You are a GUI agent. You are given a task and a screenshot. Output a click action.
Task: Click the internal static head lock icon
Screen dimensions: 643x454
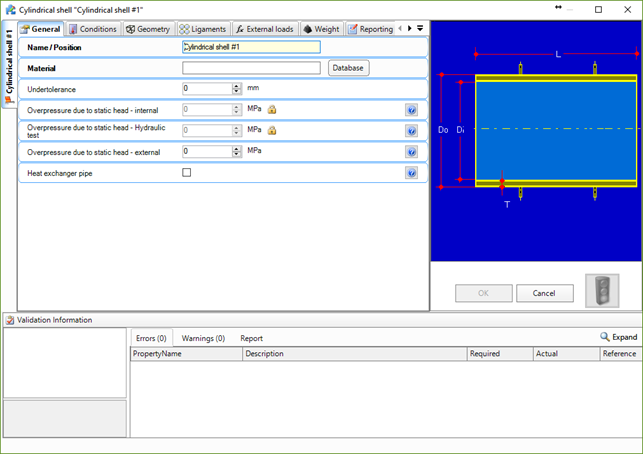click(272, 110)
